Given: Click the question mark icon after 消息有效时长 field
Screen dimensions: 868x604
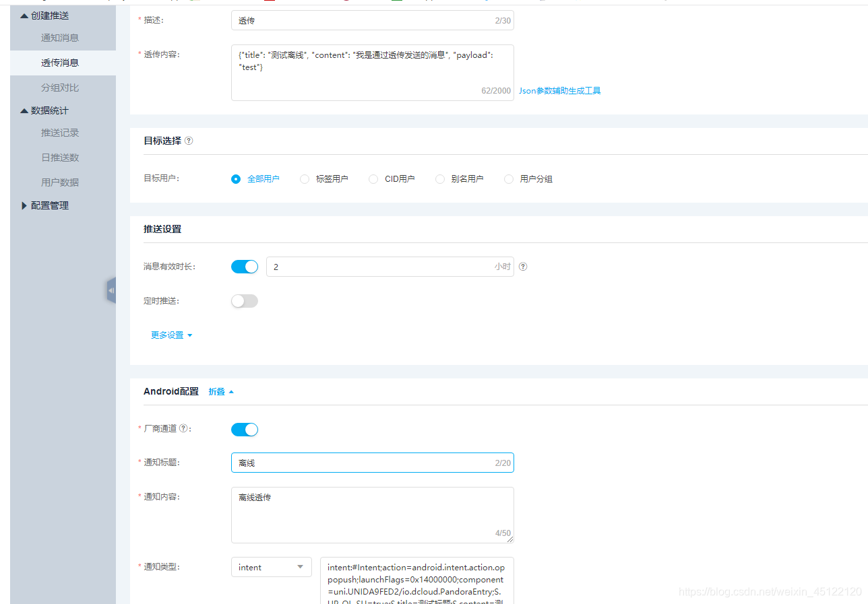Looking at the screenshot, I should click(x=523, y=267).
